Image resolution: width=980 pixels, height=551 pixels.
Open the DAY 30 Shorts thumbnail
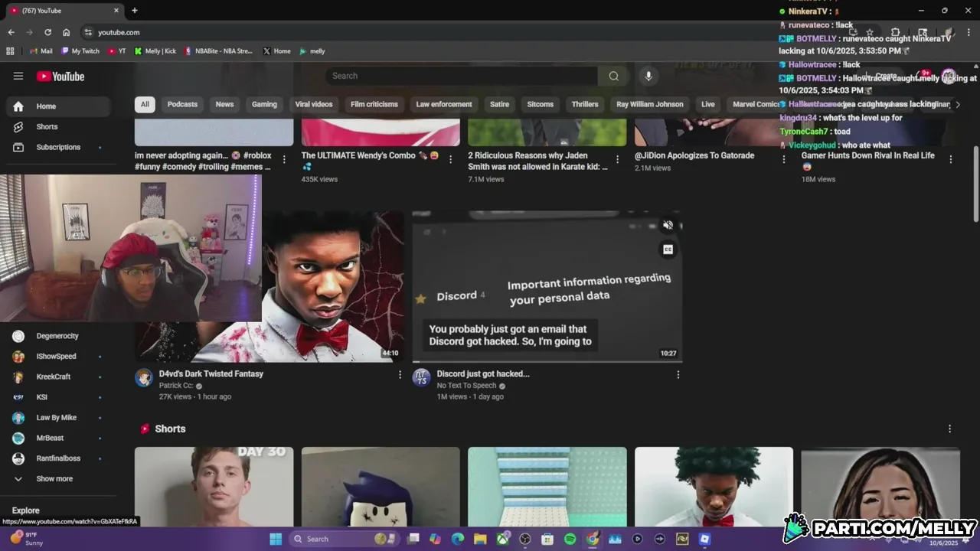[x=214, y=487]
